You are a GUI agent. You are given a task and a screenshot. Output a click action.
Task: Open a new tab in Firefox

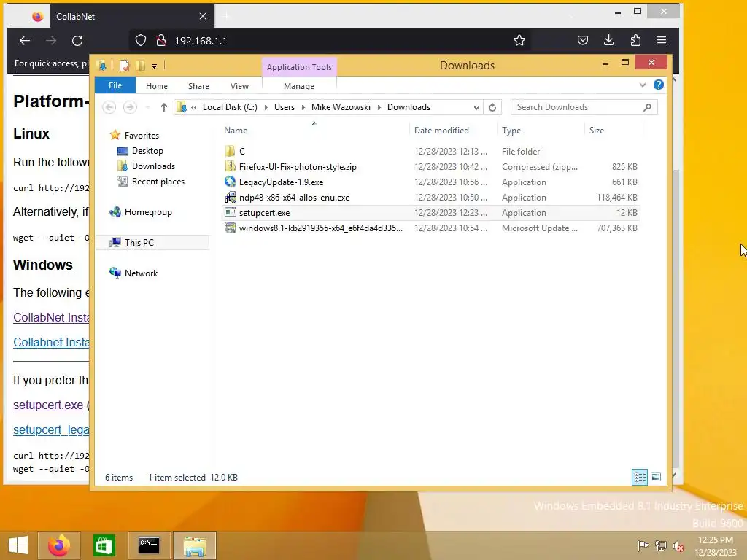[227, 17]
